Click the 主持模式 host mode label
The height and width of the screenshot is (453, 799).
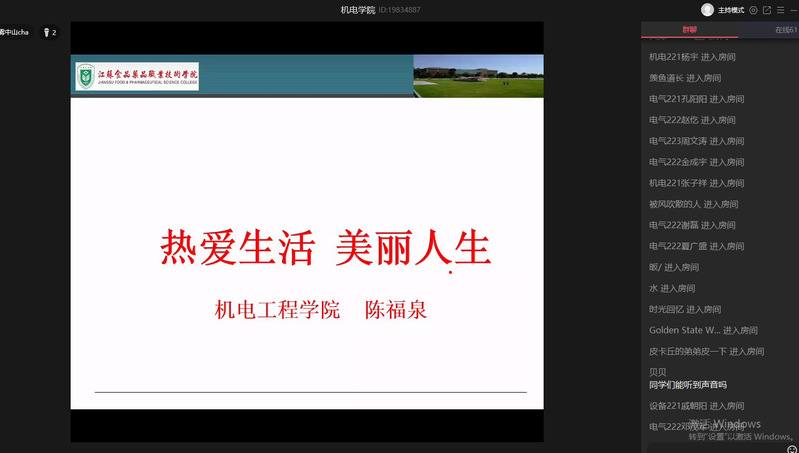pyautogui.click(x=731, y=10)
